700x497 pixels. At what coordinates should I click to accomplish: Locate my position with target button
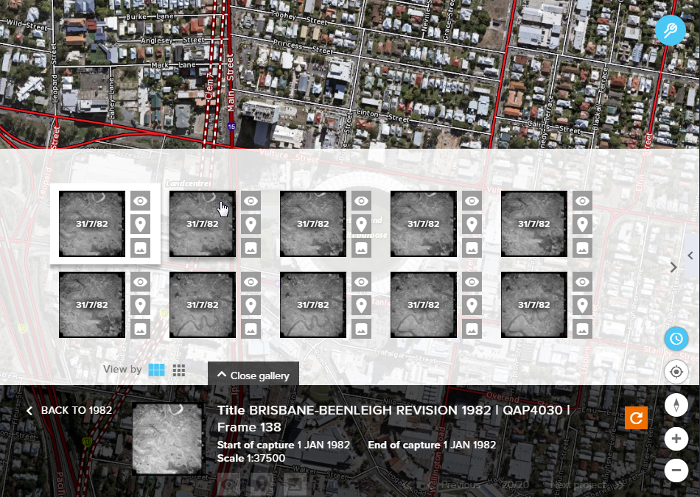[676, 372]
